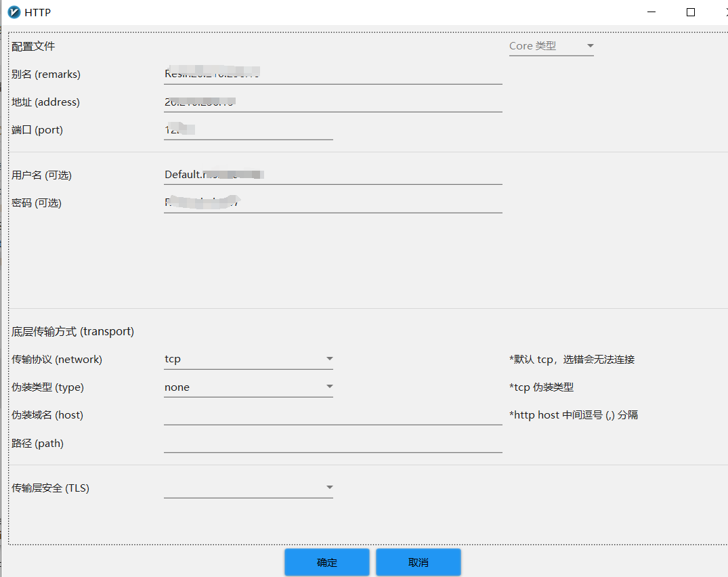728x577 pixels.
Task: Open the 传输层安全 (TLS) dropdown
Action: pos(249,488)
